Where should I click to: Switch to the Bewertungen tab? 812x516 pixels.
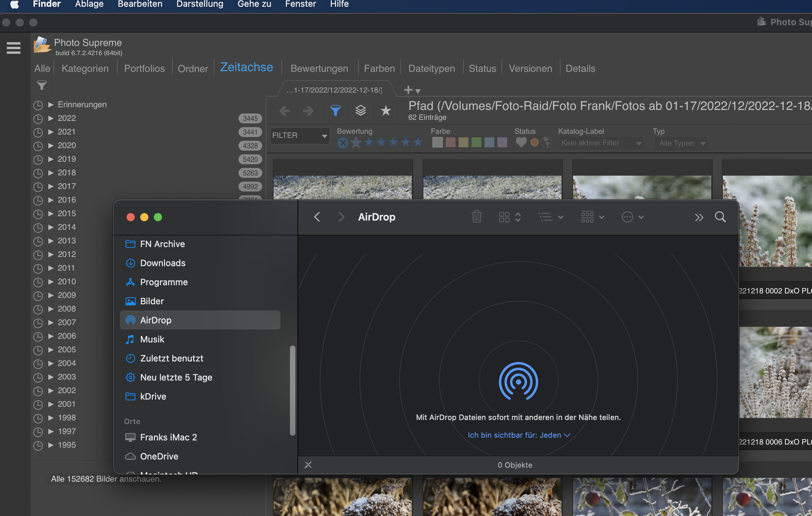(x=319, y=68)
